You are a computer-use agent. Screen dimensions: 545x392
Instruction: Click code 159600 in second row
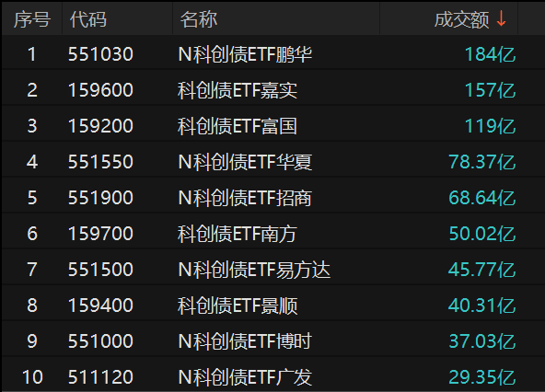pyautogui.click(x=100, y=90)
